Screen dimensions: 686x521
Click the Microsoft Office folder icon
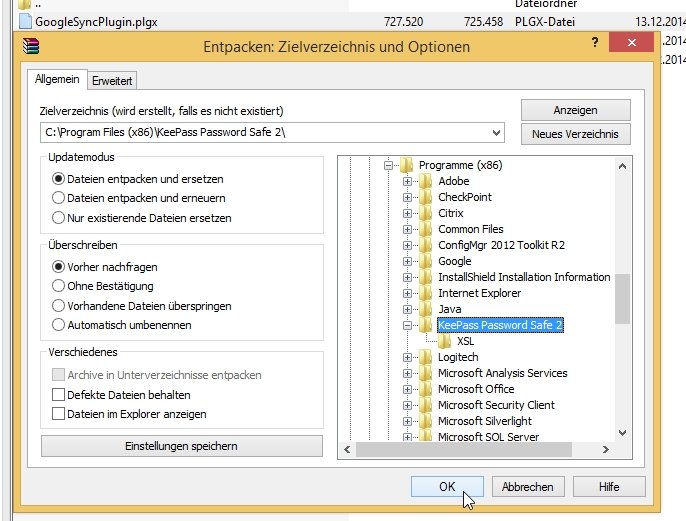tap(426, 389)
